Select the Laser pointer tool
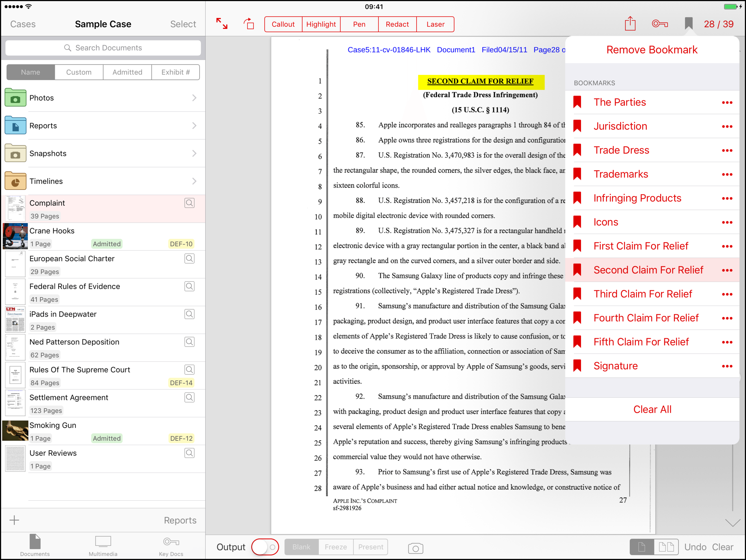746x560 pixels. 435,24
